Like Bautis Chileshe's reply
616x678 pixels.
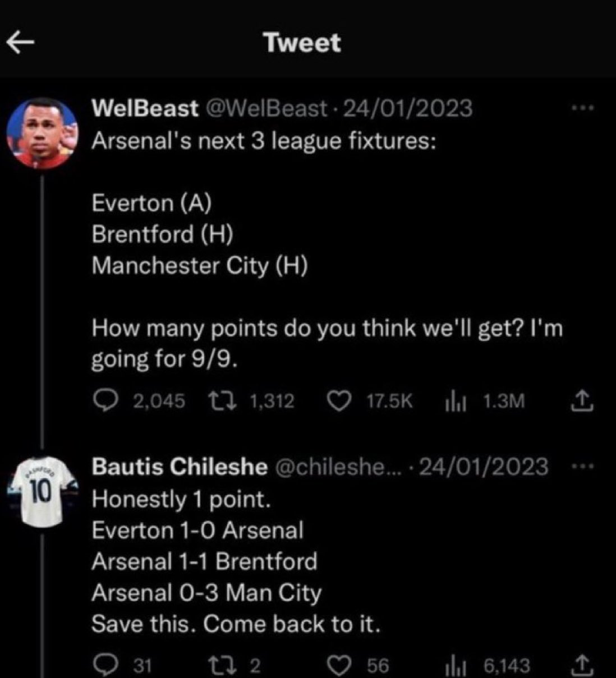pos(338,665)
